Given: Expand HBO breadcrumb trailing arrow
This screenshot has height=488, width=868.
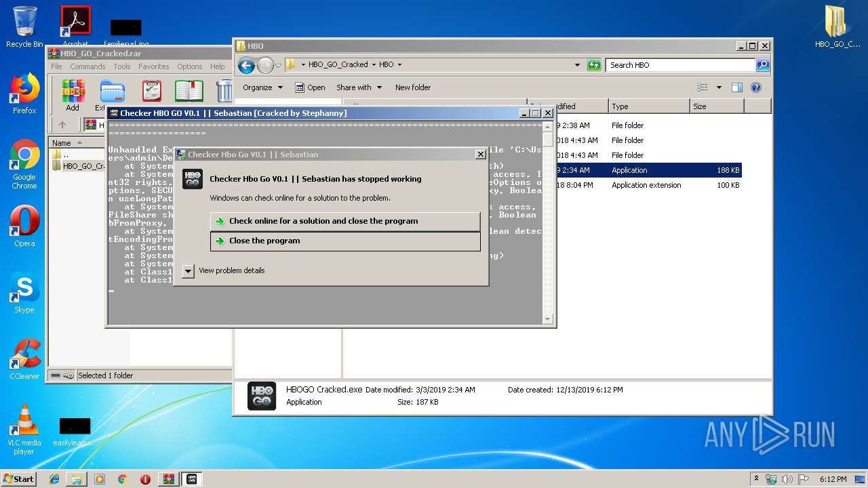Looking at the screenshot, I should [399, 65].
